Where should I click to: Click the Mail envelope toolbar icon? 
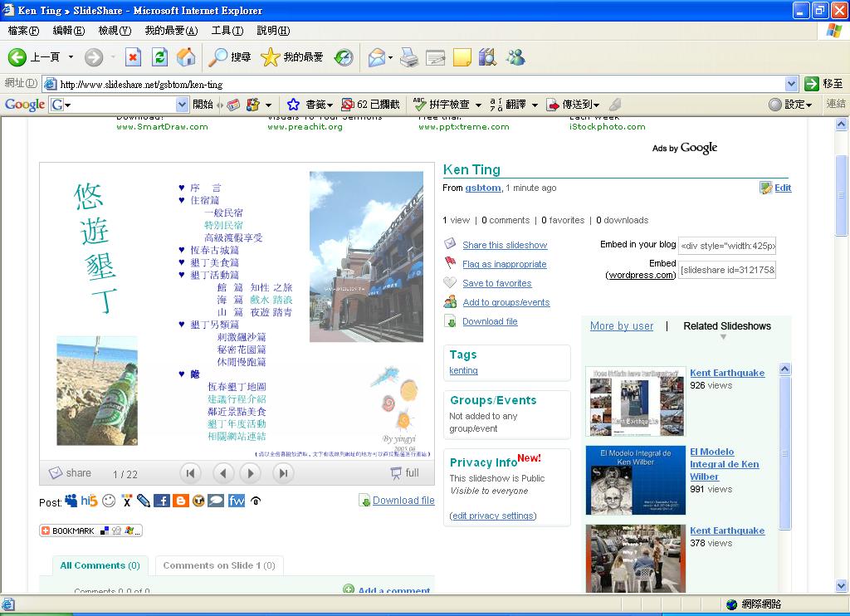click(x=377, y=56)
